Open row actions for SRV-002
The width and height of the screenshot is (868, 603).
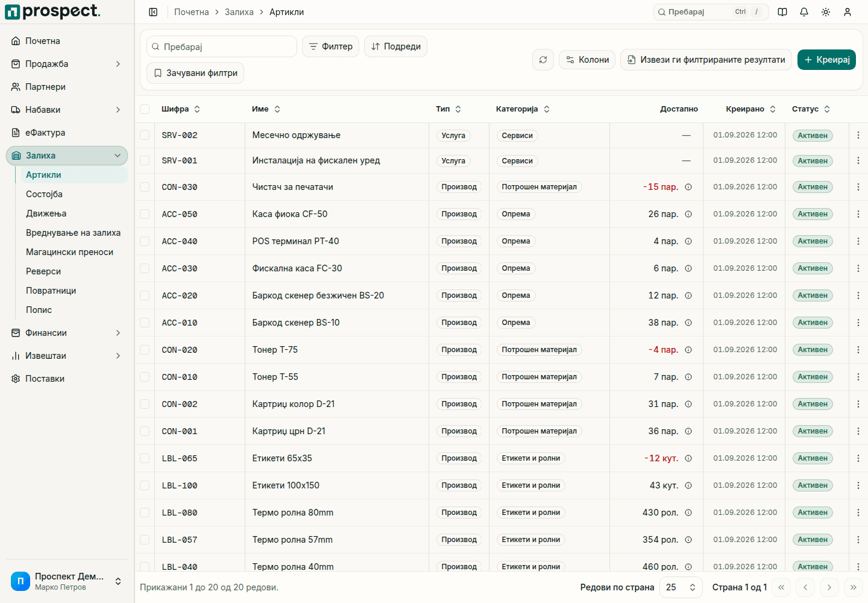858,135
